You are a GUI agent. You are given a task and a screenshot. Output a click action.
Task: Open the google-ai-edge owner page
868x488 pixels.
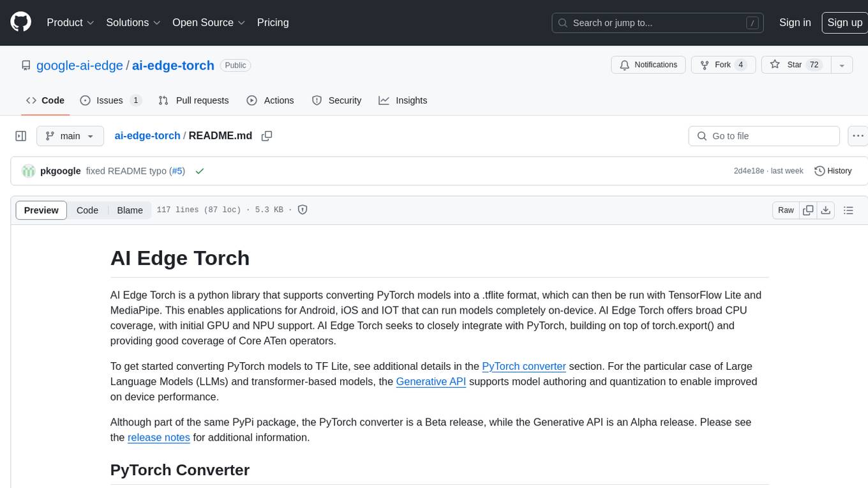(80, 65)
